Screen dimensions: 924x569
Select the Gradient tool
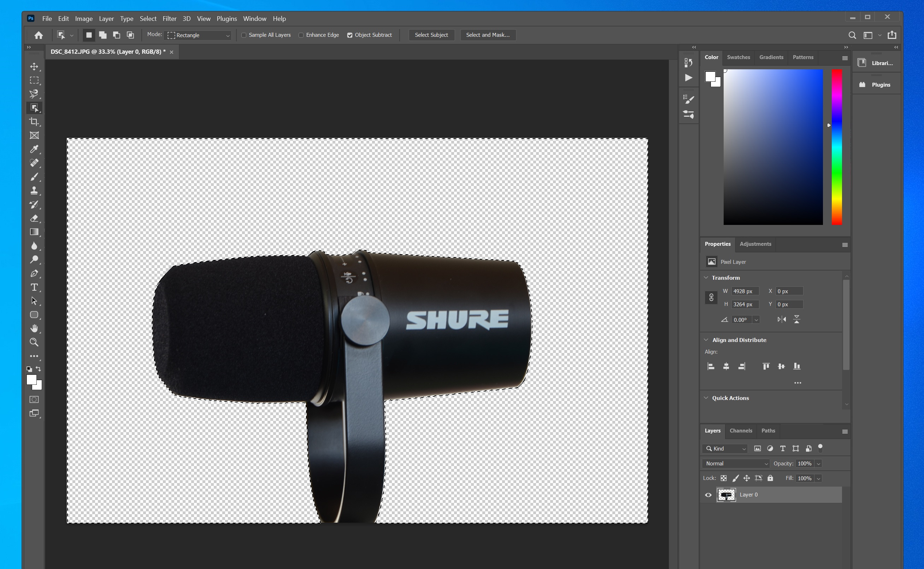tap(34, 232)
